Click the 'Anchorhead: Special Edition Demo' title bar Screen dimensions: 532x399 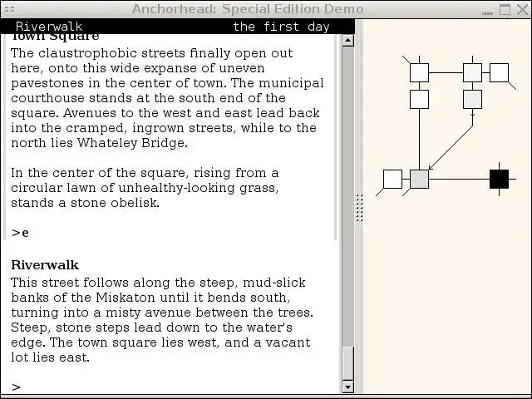click(248, 9)
